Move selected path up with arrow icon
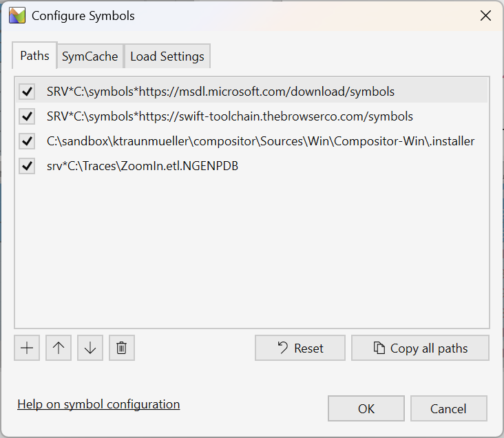This screenshot has height=438, width=504. coord(59,348)
